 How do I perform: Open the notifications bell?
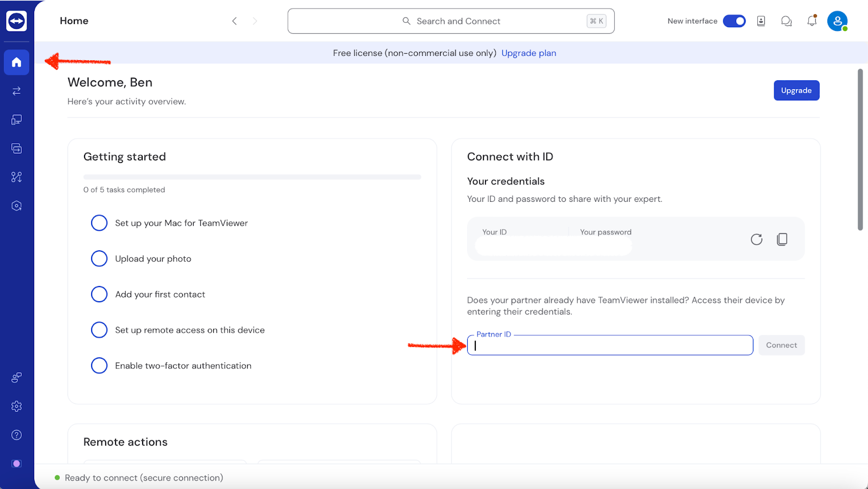click(x=812, y=21)
